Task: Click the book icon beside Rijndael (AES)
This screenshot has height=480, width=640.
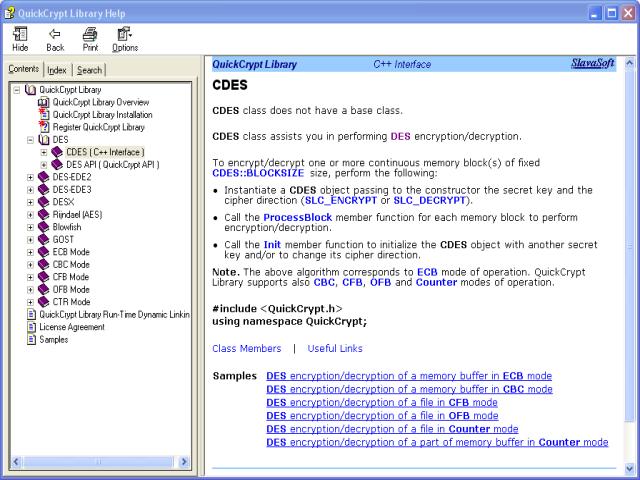Action: pyautogui.click(x=44, y=214)
